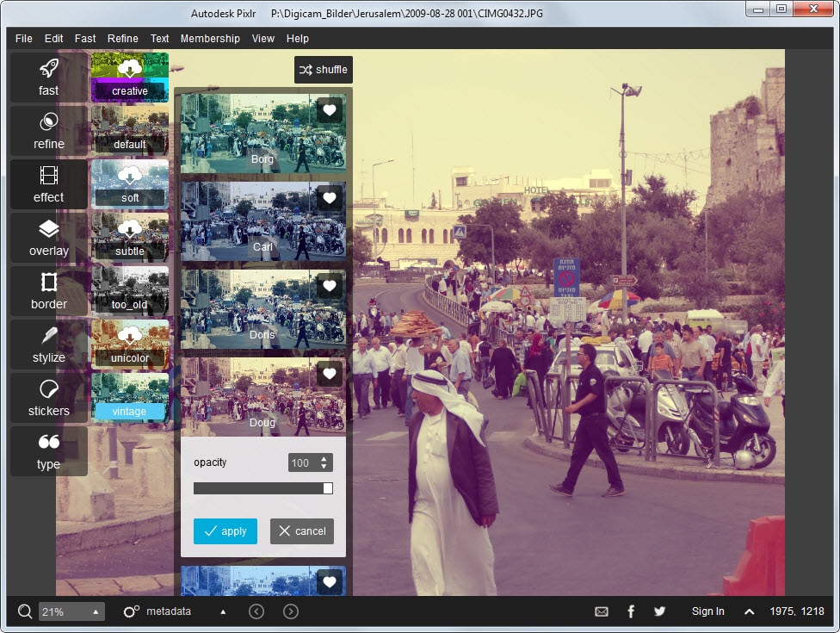
Task: Toggle the heart on Carl effect
Action: pyautogui.click(x=329, y=198)
